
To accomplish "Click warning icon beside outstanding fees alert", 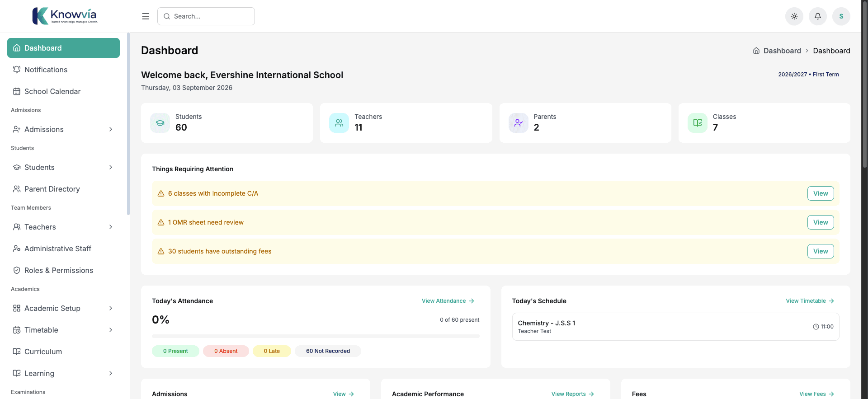I will click(x=161, y=251).
